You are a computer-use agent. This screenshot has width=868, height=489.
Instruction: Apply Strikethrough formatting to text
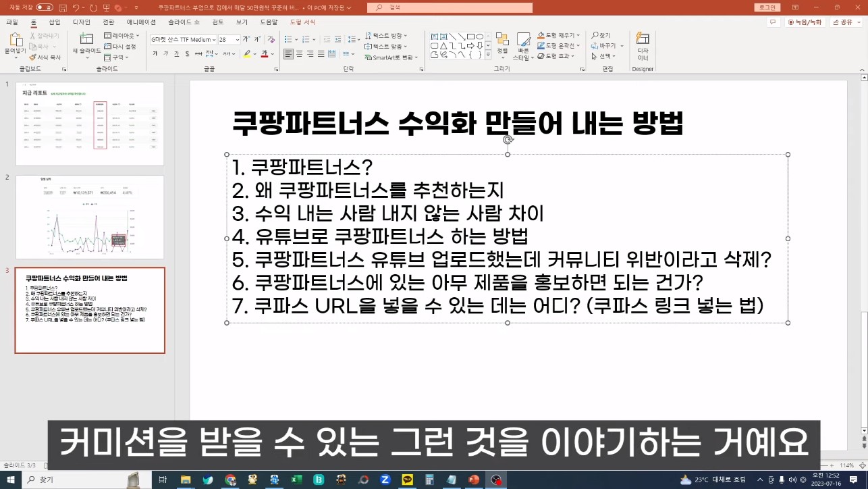[x=198, y=54]
